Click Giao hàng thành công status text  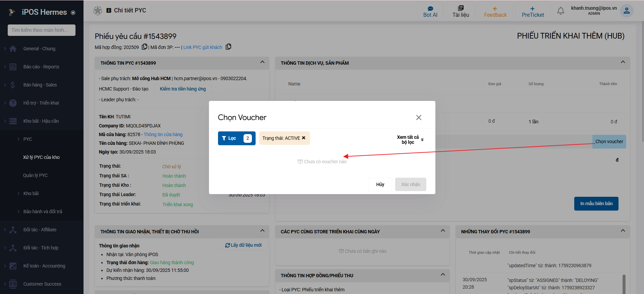(x=172, y=262)
